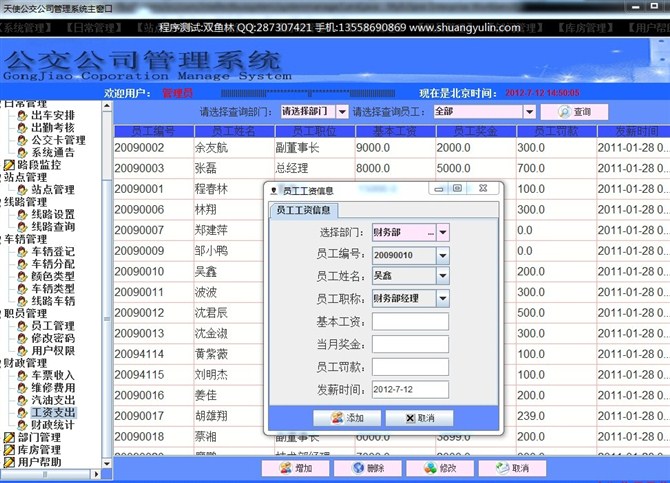Sort by the 员工编号 column header

click(x=153, y=131)
